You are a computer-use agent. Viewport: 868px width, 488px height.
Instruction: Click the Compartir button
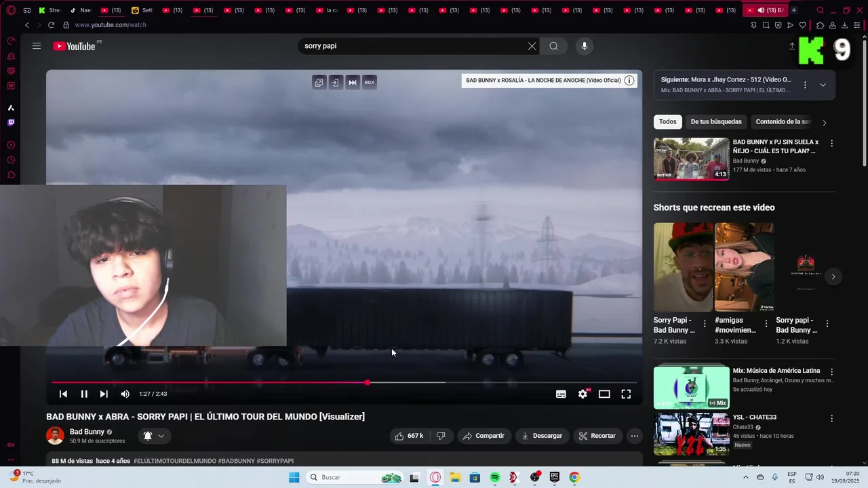[484, 436]
